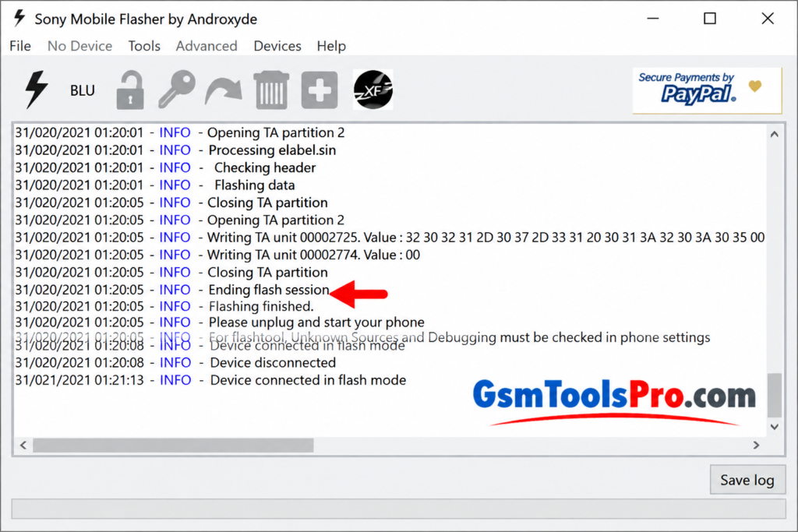Select 'Processing elabel.sin' log line

[x=175, y=150]
